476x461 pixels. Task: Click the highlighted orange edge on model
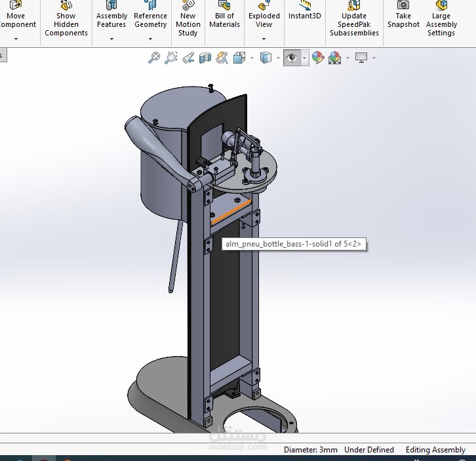(x=231, y=212)
